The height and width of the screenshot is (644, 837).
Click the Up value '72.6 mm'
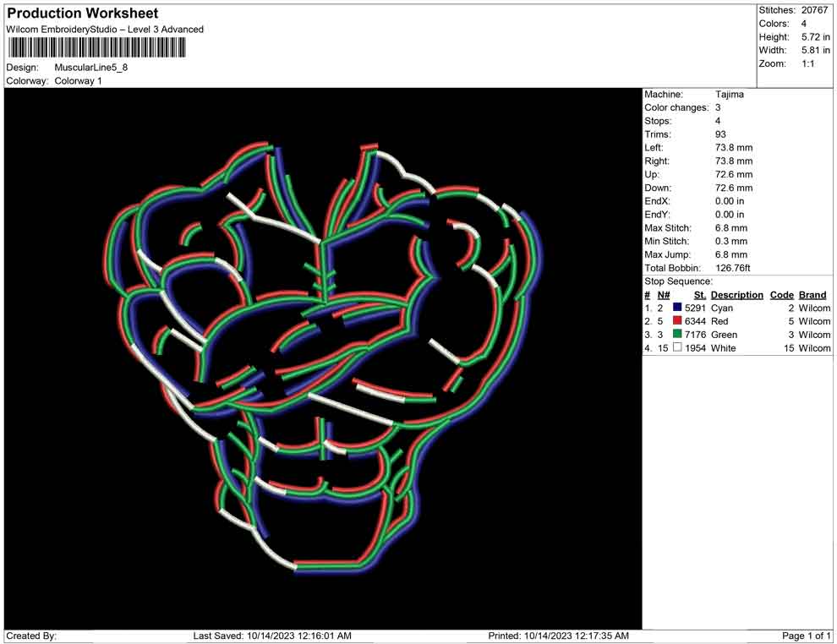[x=734, y=174]
